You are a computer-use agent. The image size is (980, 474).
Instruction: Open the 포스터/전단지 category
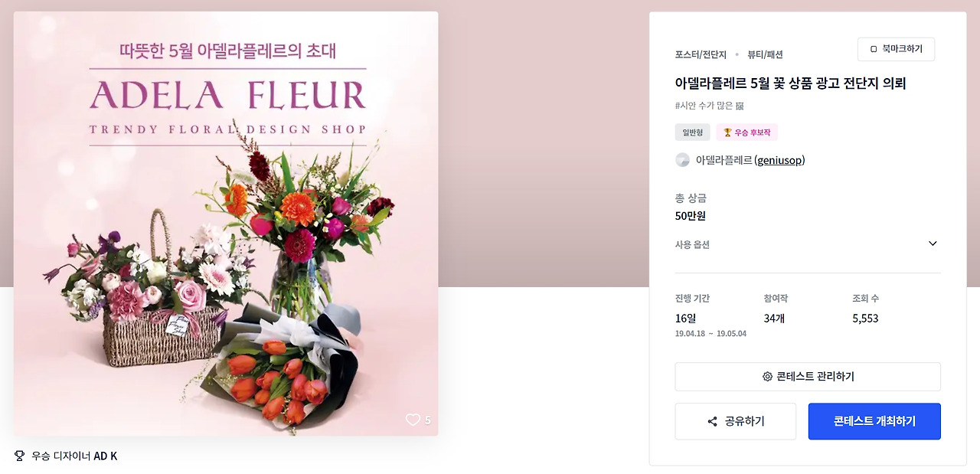point(701,54)
